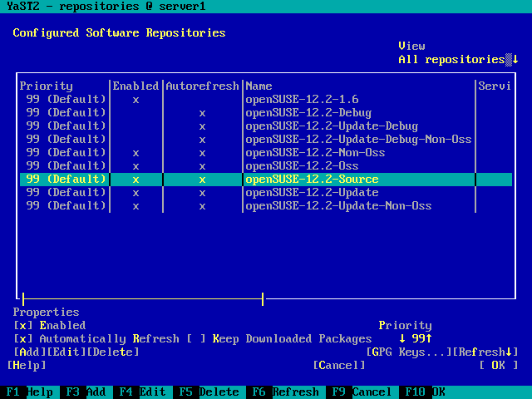Select the openSUSE-12.2-Oss repository row

[266, 166]
